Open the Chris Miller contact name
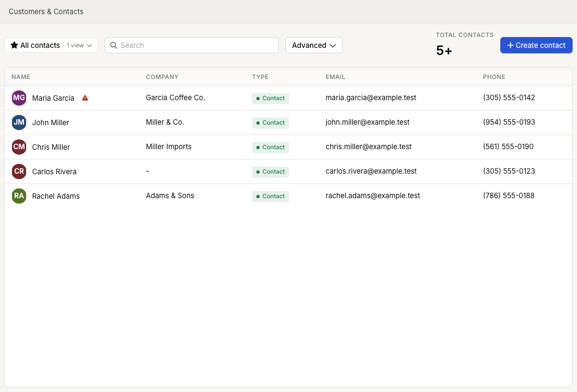 51,147
